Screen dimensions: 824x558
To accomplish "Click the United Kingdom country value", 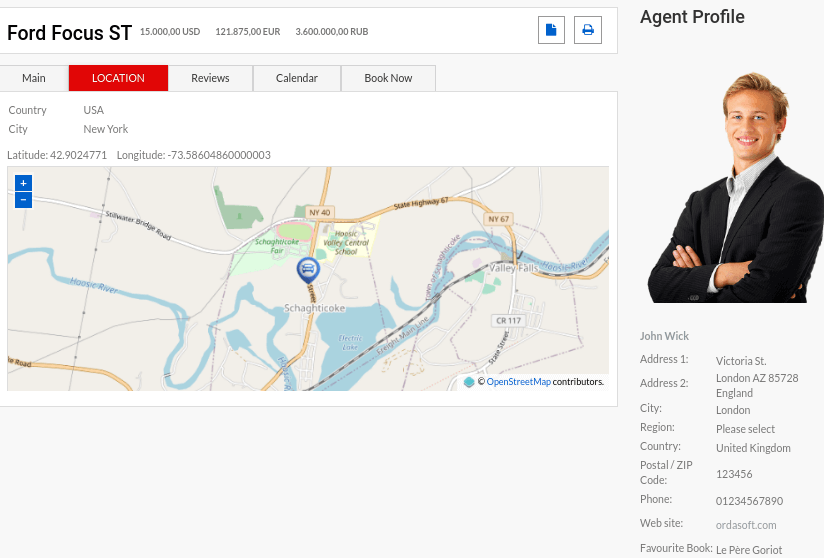I will click(x=753, y=448).
